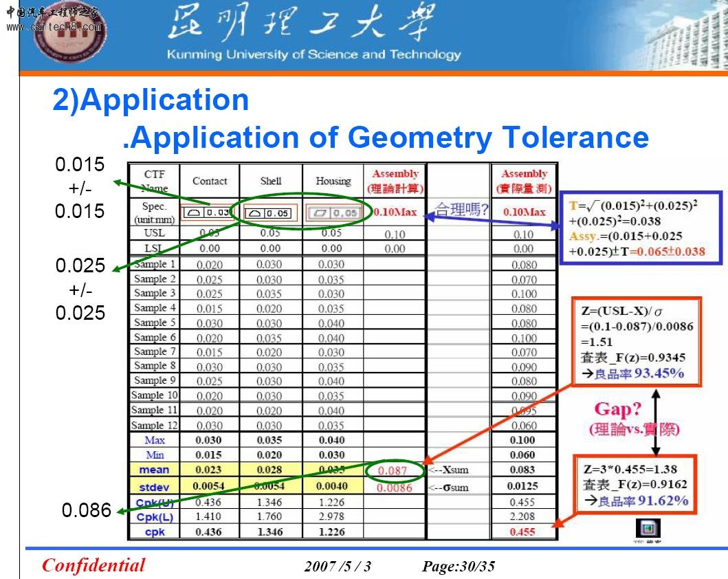Click the green oval highlighting 0.087
The height and width of the screenshot is (579, 728).
[x=395, y=471]
